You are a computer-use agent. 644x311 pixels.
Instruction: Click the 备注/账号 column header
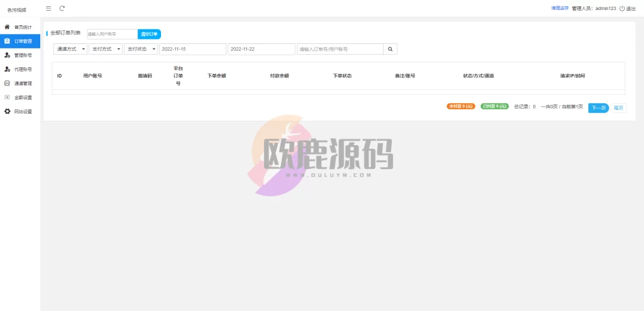(405, 76)
